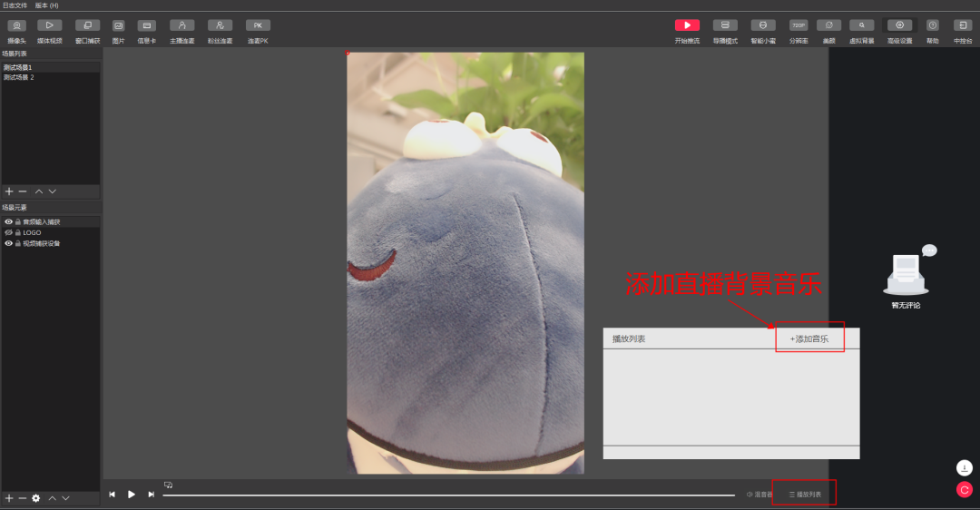980x510 pixels.
Task: Remove the selected scene with the scene list minus
Action: click(x=23, y=191)
